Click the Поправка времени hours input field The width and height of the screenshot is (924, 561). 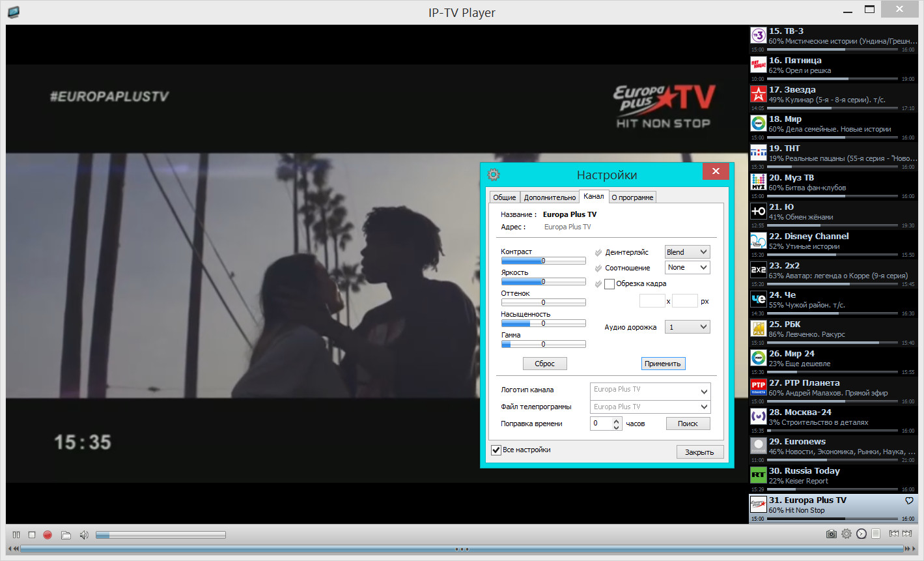tap(601, 424)
